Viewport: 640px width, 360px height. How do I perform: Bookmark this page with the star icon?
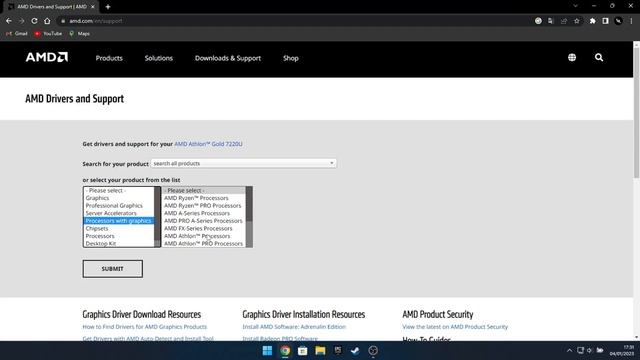click(x=577, y=21)
